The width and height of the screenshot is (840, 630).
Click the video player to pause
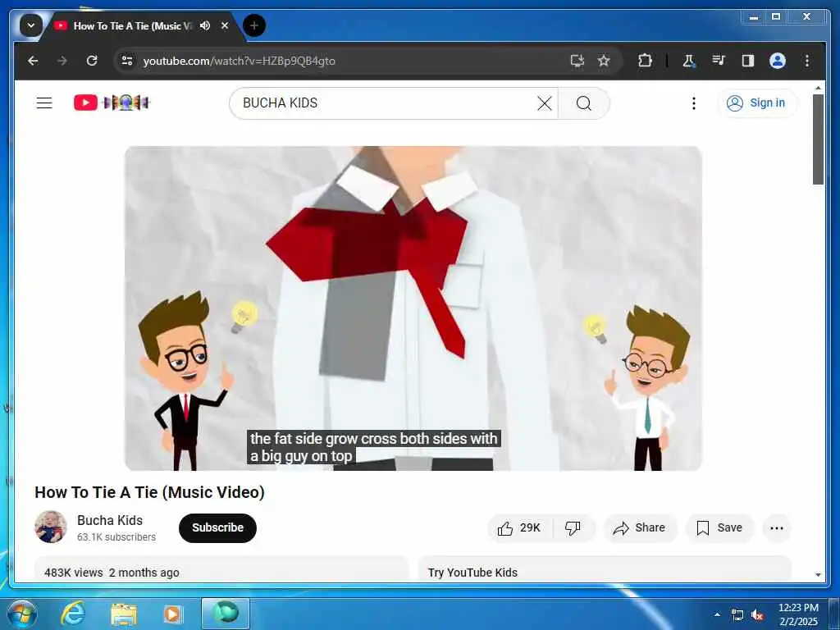point(413,308)
